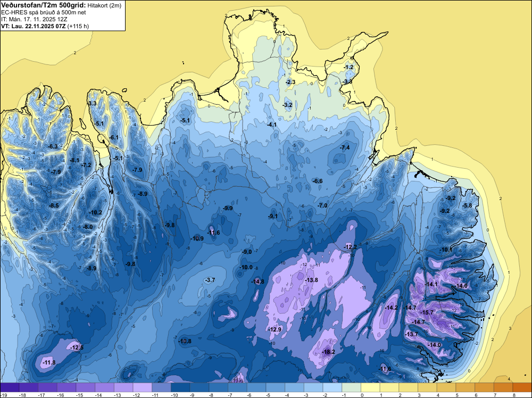Click the -12.2 temperature label
The height and width of the screenshot is (398, 532).
(350, 247)
